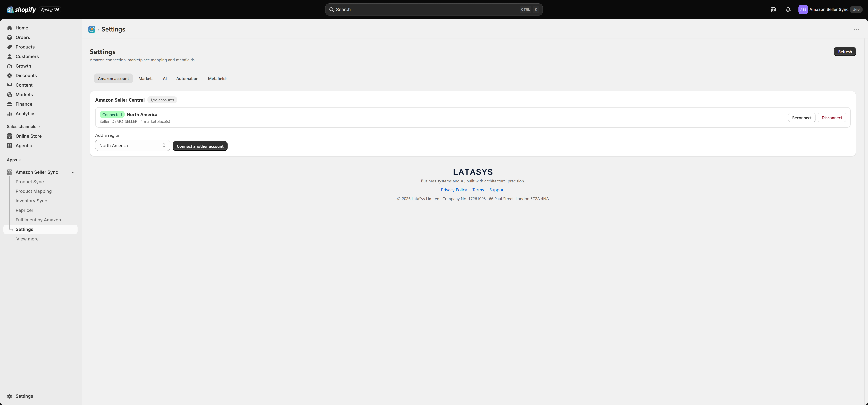Click the 1/∞ accounts badge
This screenshot has width=868, height=405.
pyautogui.click(x=162, y=100)
